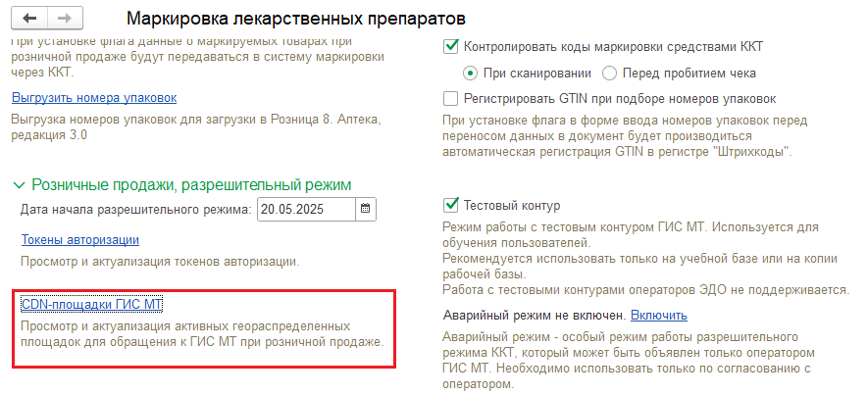
Task: Go back with the left arrow button
Action: (x=29, y=19)
